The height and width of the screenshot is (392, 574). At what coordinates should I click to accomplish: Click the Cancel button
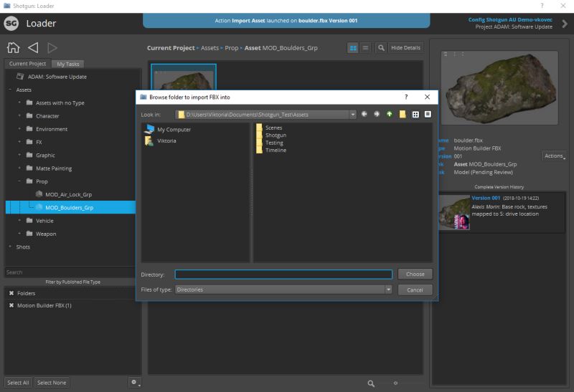[x=415, y=290]
